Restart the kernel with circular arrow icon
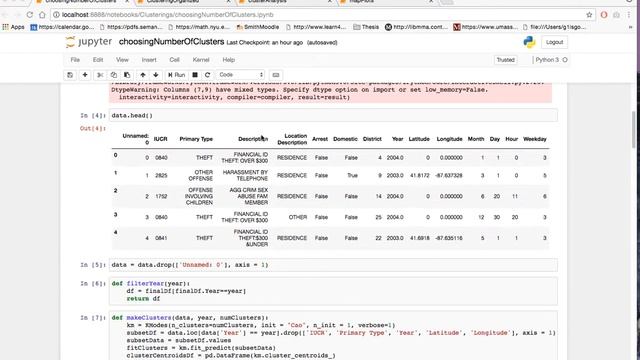The image size is (640, 360). [x=207, y=75]
